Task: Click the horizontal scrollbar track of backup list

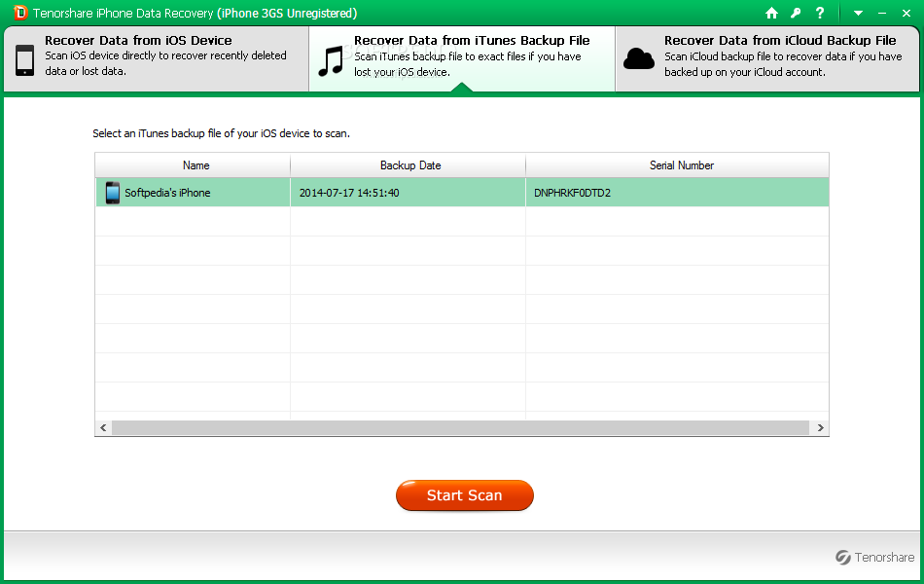Action: tap(460, 427)
